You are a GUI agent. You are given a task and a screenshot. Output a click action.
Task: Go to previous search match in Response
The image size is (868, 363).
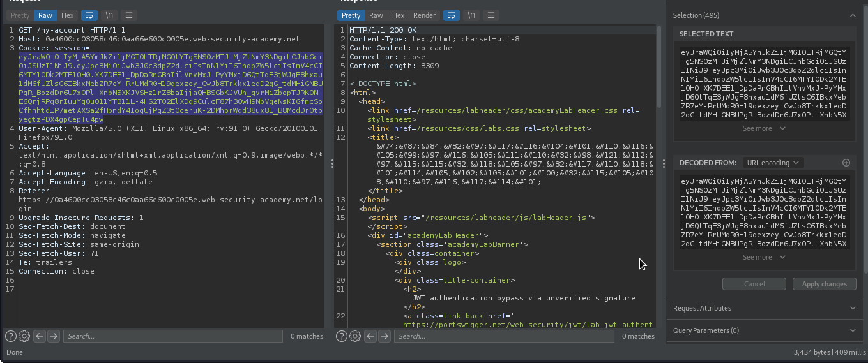(370, 336)
